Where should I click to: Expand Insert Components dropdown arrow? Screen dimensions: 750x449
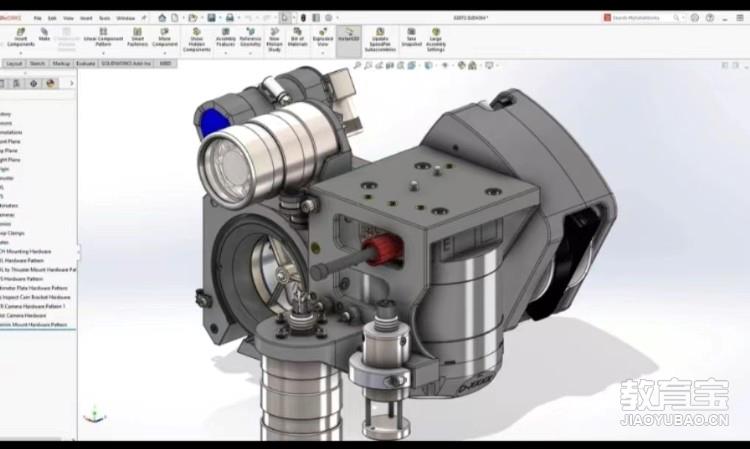click(x=21, y=52)
